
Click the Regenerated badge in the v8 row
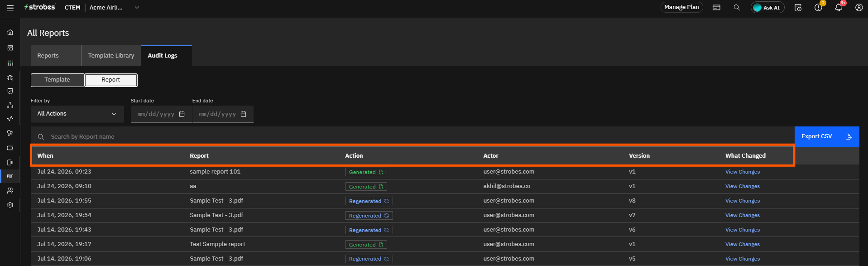pos(369,201)
